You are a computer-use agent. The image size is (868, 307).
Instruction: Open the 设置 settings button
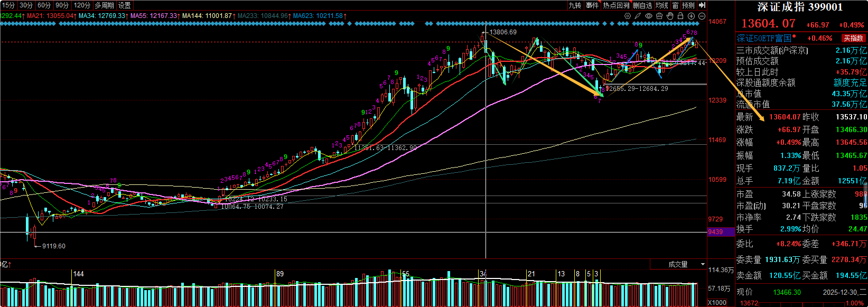pyautogui.click(x=125, y=5)
